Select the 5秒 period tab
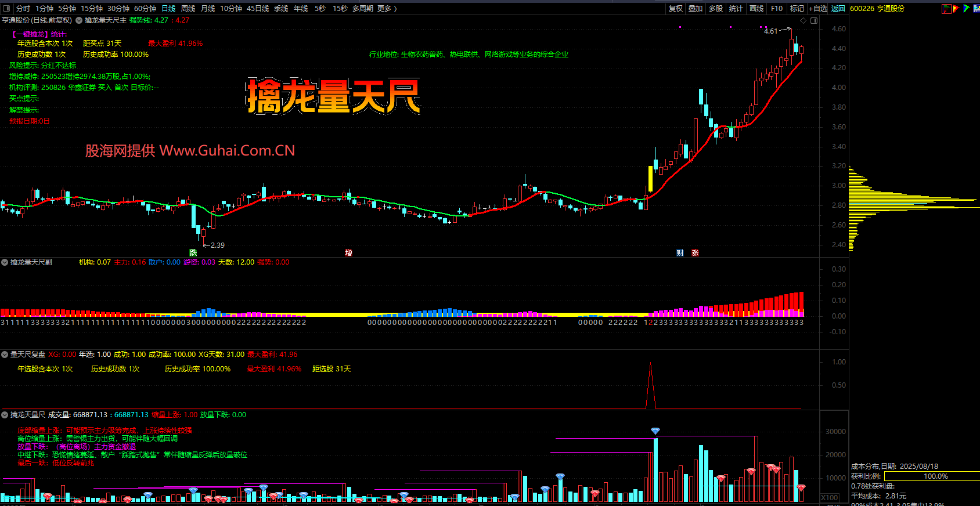The height and width of the screenshot is (506, 980). click(320, 9)
